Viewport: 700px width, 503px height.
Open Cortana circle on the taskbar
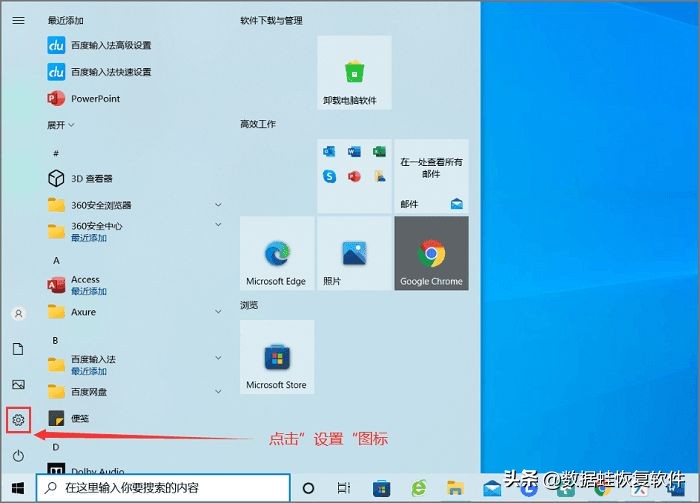pos(308,488)
